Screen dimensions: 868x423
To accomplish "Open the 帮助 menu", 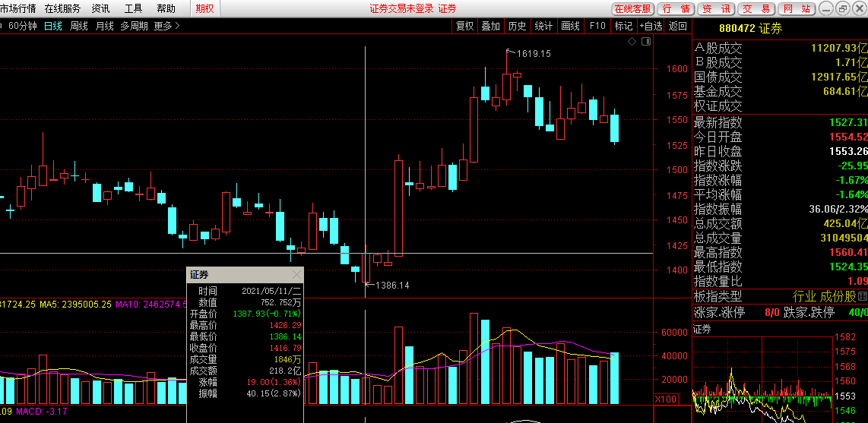I will point(166,8).
